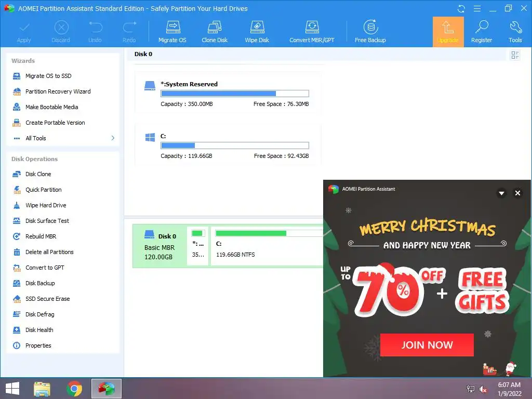Screen dimensions: 532x399
Task: Select the C: partition card
Action: click(228, 144)
